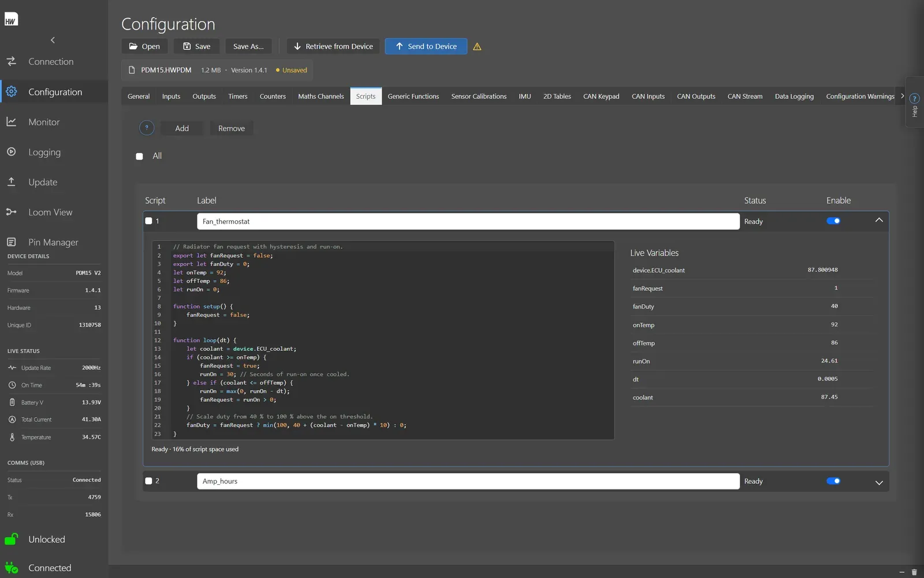Screen dimensions: 924x578
Task: Click the Total Current icon
Action: click(x=12, y=420)
